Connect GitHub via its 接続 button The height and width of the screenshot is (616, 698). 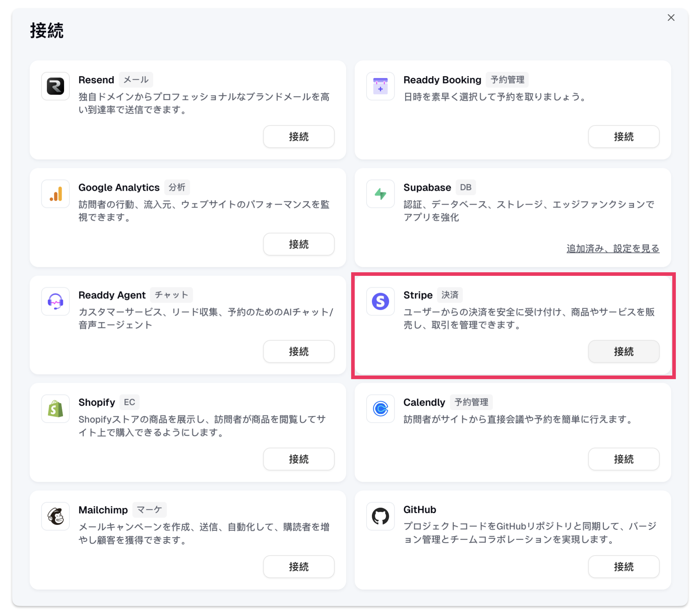(x=624, y=566)
